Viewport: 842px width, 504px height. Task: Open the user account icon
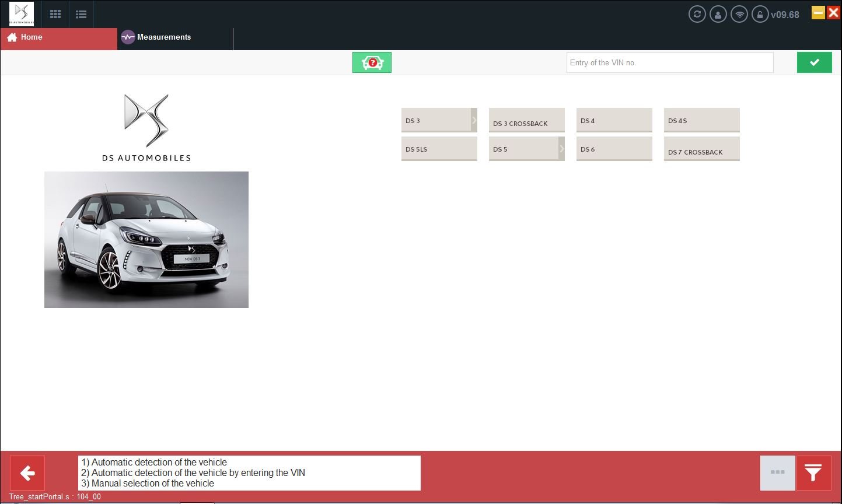tap(718, 13)
